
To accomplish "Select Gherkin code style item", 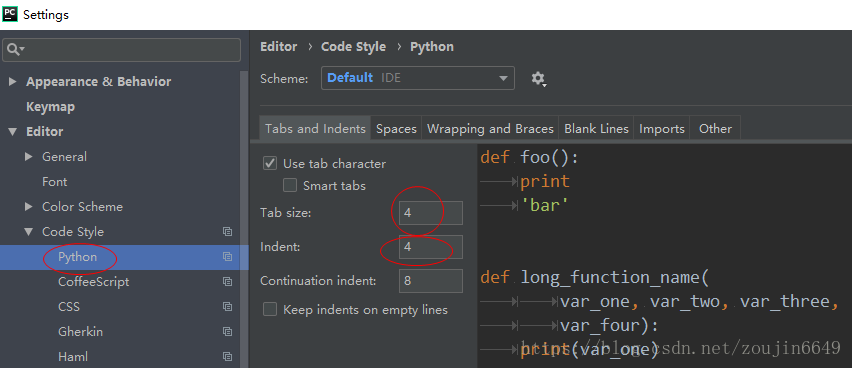I will coord(80,332).
